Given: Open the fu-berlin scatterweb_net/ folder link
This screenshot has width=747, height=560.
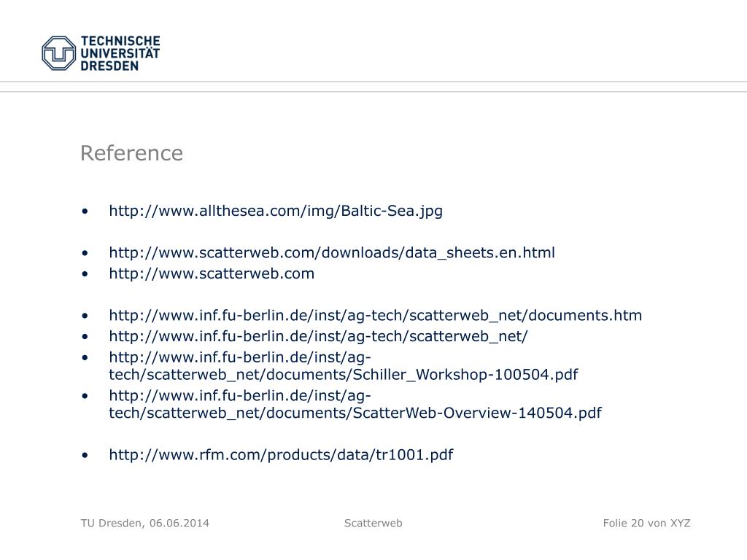Looking at the screenshot, I should (318, 336).
